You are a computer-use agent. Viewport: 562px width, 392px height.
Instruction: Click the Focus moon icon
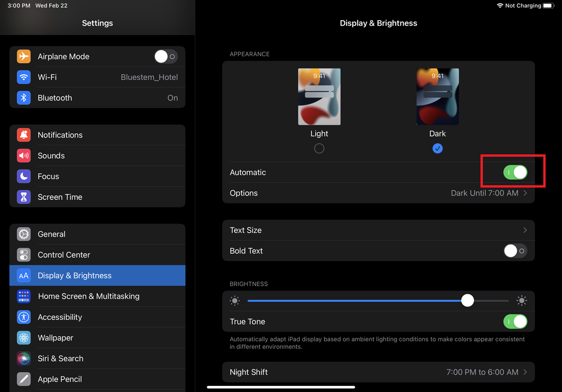pos(23,176)
